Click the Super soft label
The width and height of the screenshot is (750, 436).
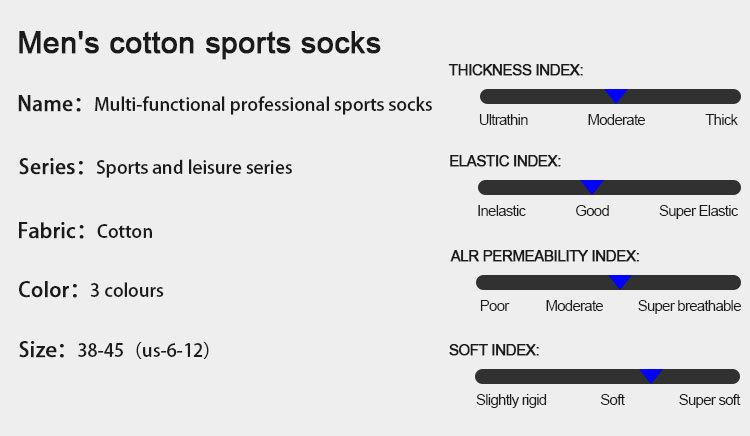tap(709, 400)
